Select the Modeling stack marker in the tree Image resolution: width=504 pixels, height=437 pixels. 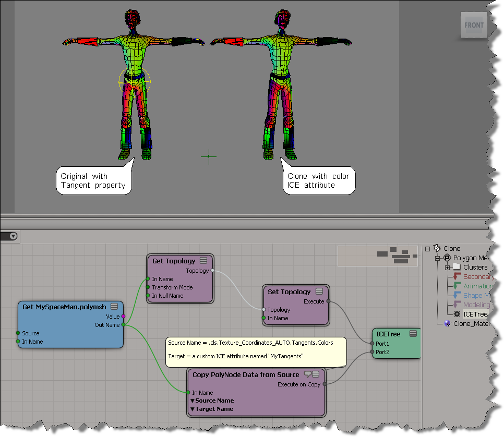pos(457,305)
